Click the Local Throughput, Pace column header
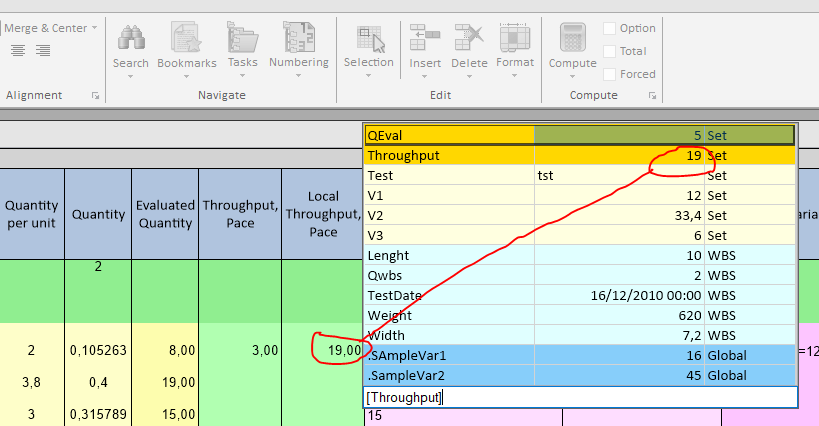 (321, 214)
